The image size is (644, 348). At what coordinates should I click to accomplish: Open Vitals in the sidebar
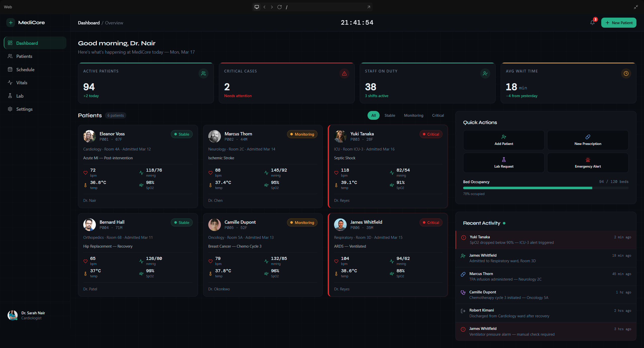click(x=22, y=83)
